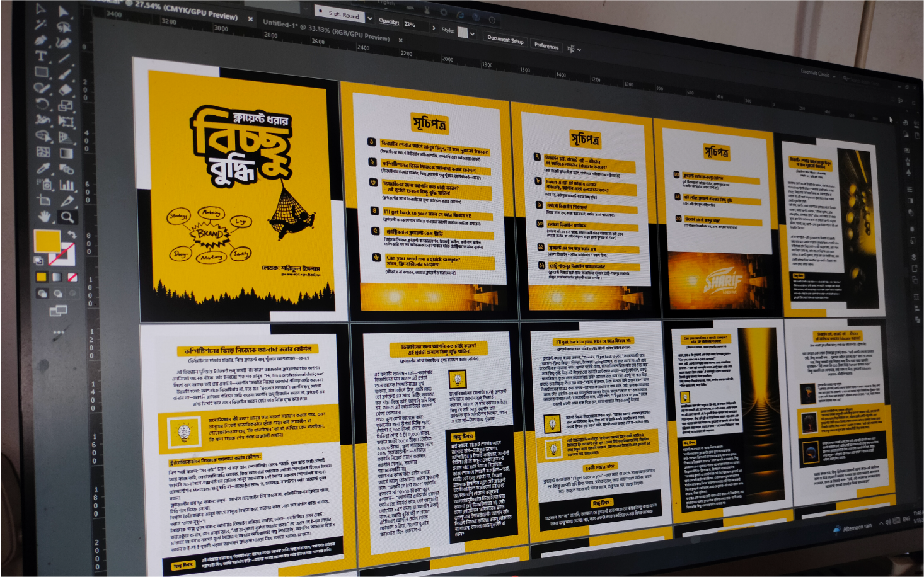Image resolution: width=924 pixels, height=577 pixels.
Task: Open Essentials Classic workspace switcher
Action: [818, 73]
